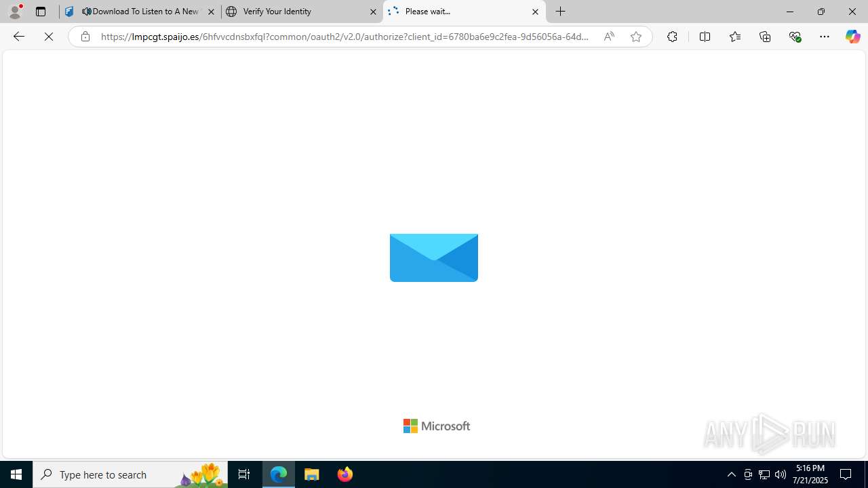Close the Download To Listen tab
868x488 pixels.
tap(211, 12)
